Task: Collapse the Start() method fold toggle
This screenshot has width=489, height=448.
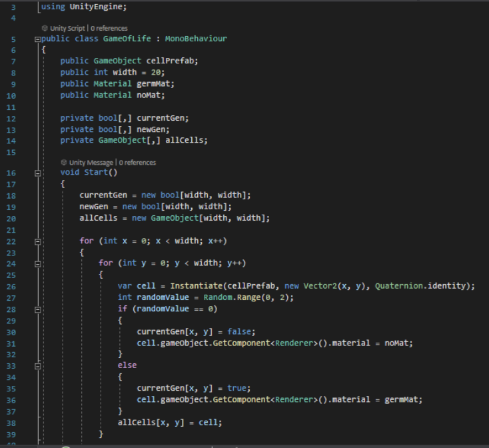Action: coord(37,173)
